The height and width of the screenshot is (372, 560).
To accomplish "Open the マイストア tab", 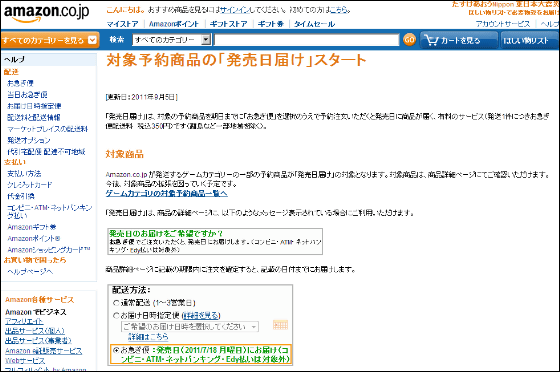I will tap(122, 24).
